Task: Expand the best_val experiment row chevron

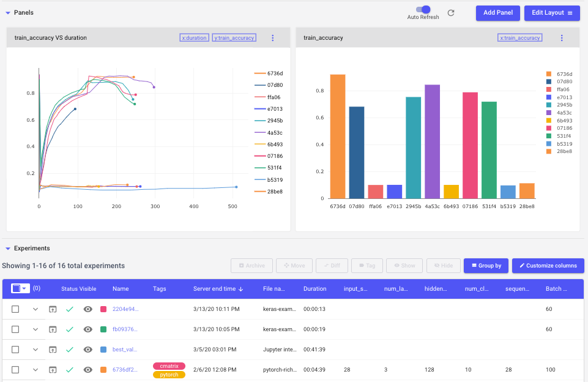Action: coord(35,350)
